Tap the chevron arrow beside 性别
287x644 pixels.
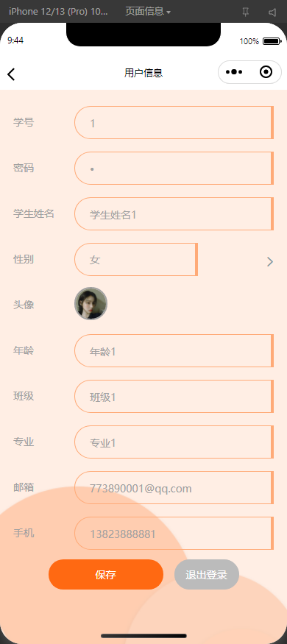[x=270, y=261]
